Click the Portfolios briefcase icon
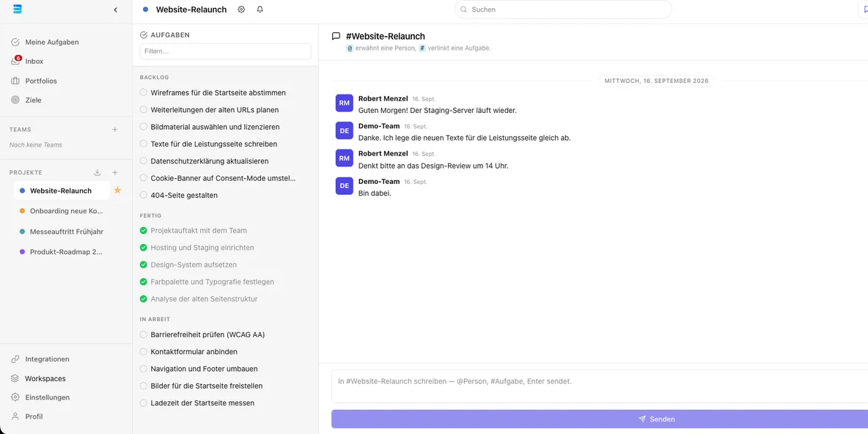 pos(15,81)
